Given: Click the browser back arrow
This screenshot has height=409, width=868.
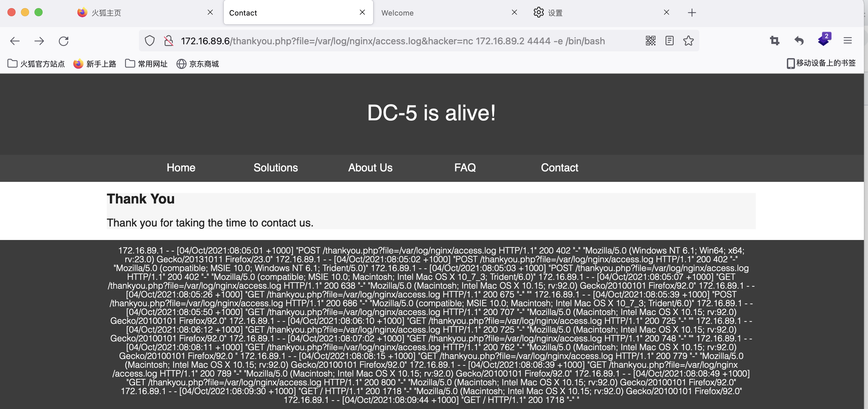Looking at the screenshot, I should click(x=15, y=41).
